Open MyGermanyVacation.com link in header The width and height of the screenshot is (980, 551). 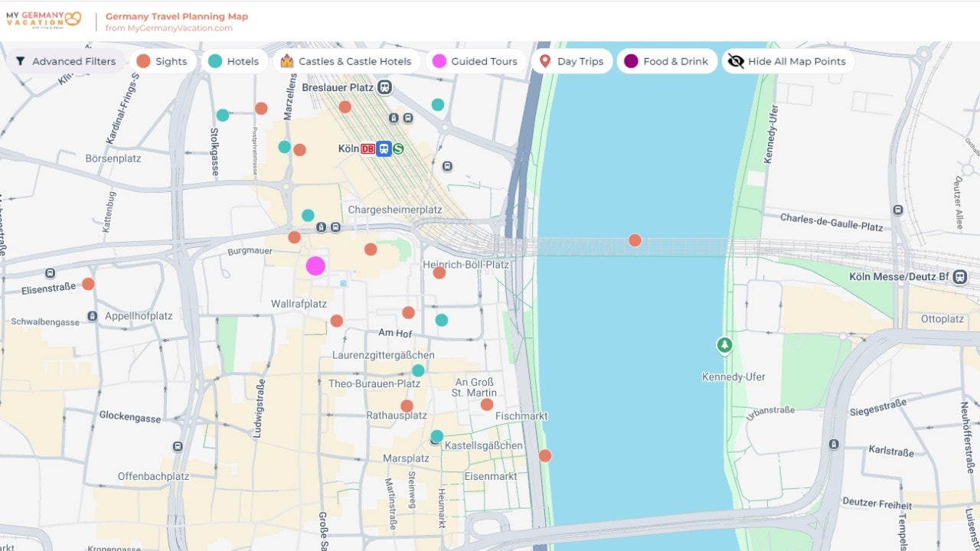169,28
